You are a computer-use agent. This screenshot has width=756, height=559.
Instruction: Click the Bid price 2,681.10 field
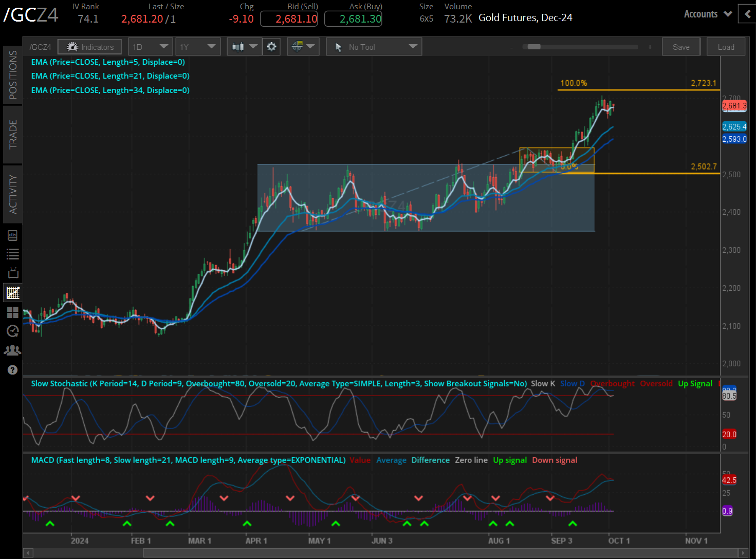289,18
